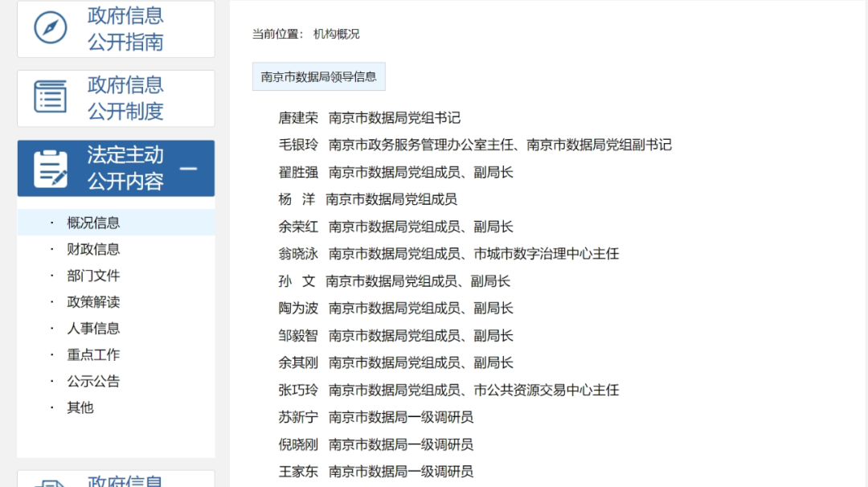Collapse the 法定主动公开内容 section with minus sign
868x487 pixels.
(x=189, y=168)
